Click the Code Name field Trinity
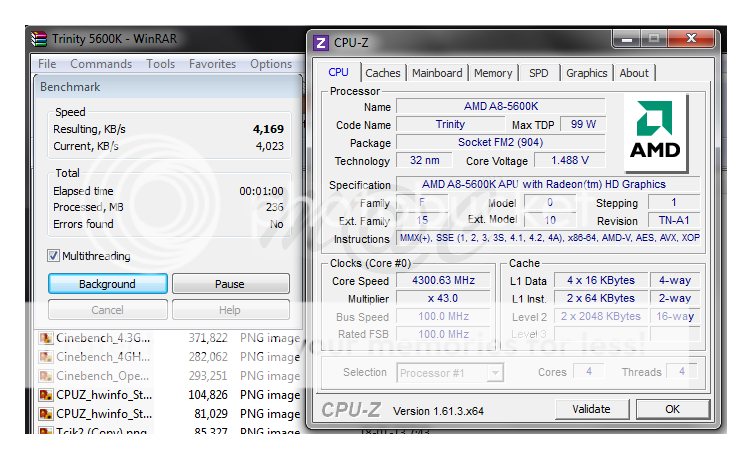This screenshot has height=459, width=752. 450,124
